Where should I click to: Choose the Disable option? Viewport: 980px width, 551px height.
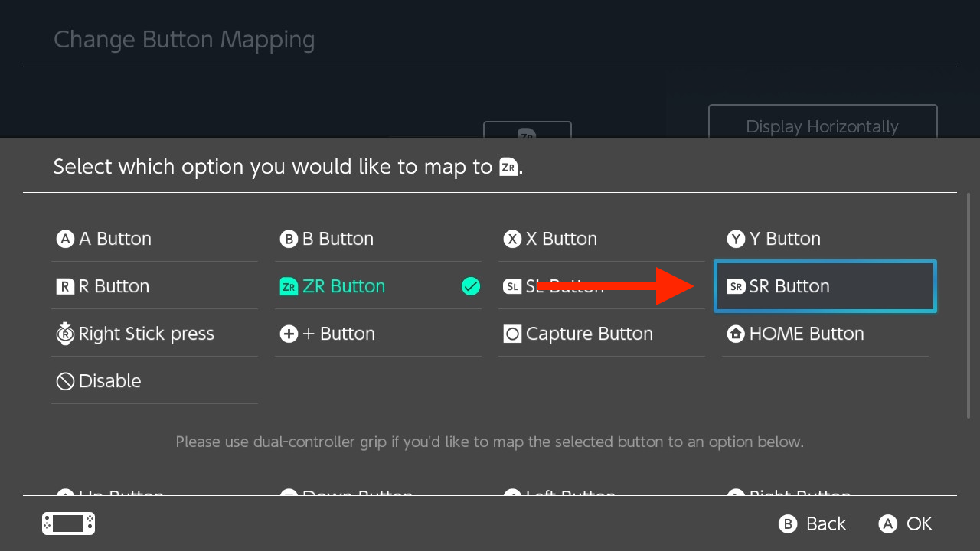coord(154,381)
